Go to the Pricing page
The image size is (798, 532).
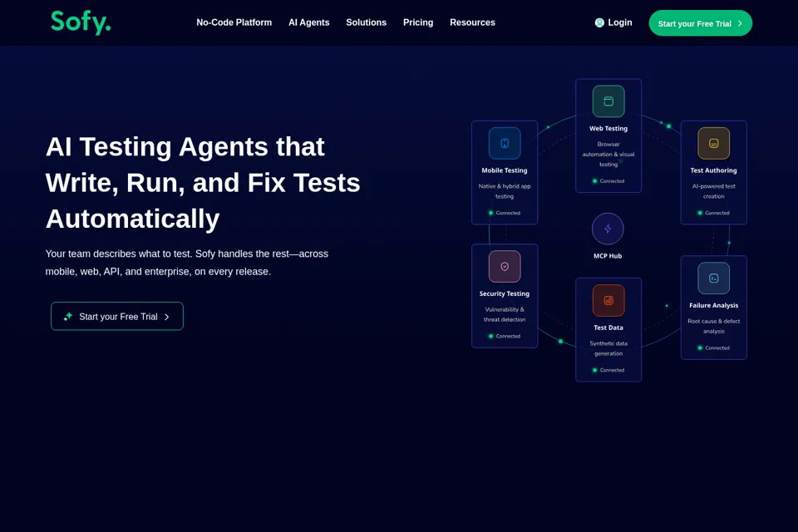click(418, 22)
